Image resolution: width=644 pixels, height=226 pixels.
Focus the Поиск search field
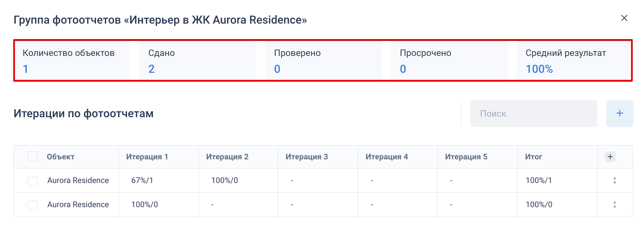(x=533, y=114)
